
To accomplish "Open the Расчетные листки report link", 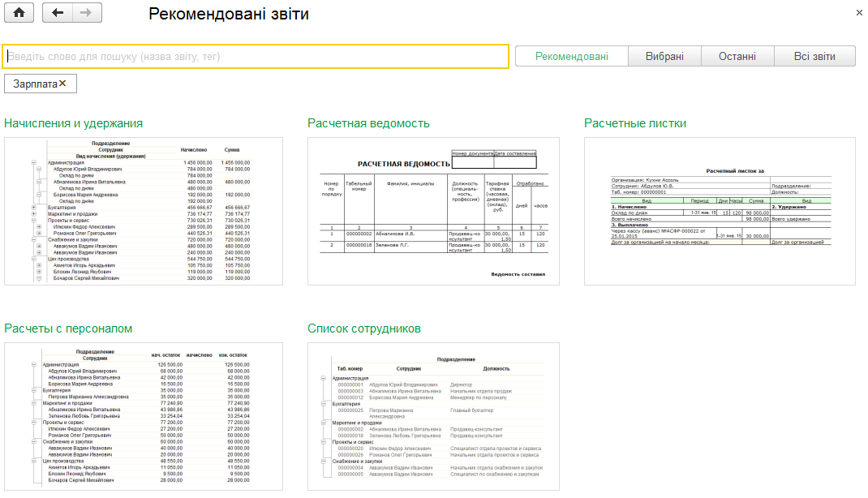I will coord(635,123).
